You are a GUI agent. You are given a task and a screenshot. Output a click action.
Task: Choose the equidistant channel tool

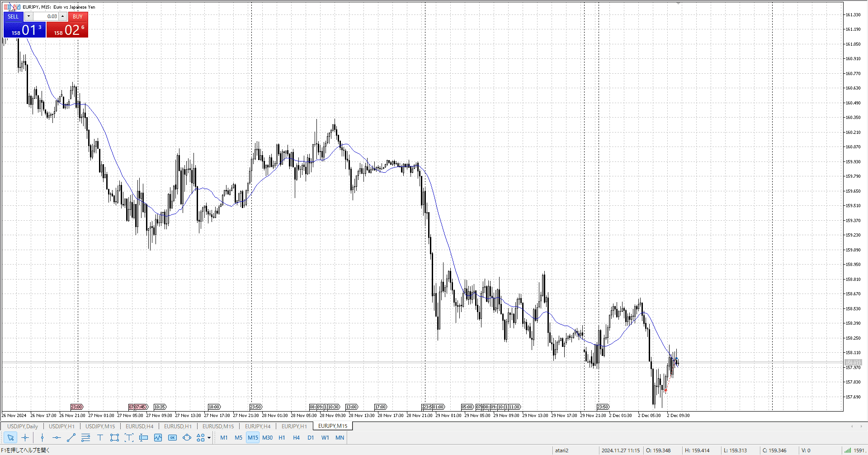[x=85, y=437]
